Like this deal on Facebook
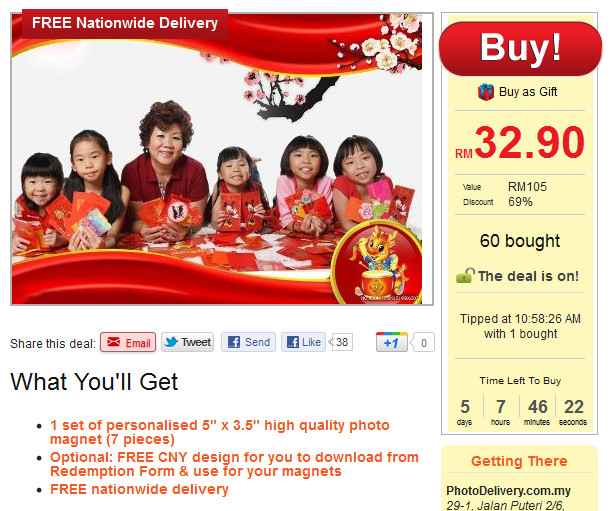This screenshot has height=511, width=610. pyautogui.click(x=303, y=342)
